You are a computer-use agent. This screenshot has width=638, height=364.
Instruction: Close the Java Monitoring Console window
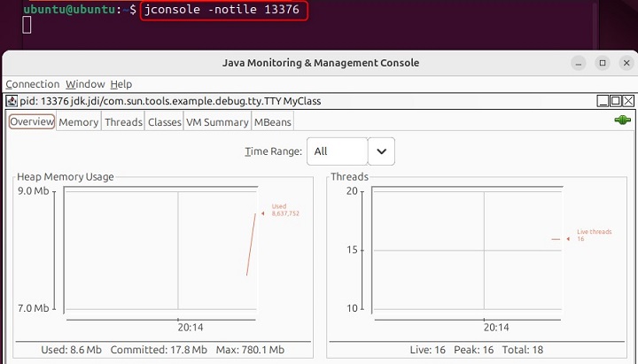point(626,63)
